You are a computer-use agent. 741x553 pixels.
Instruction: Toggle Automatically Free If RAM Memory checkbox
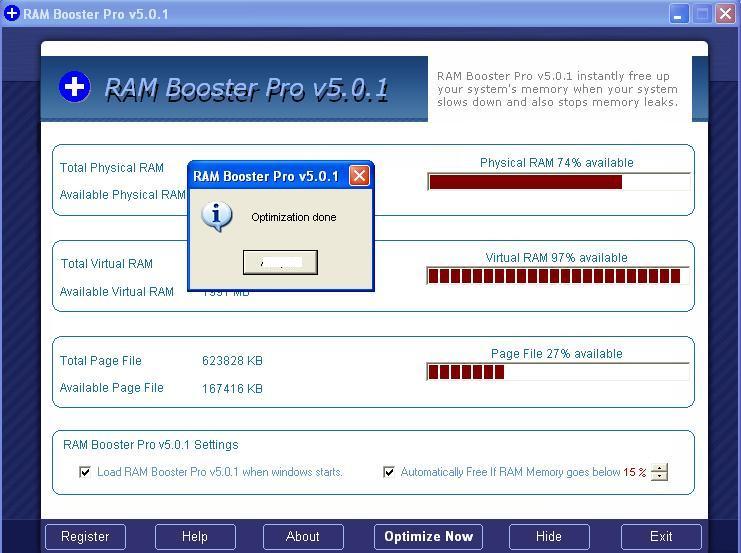(389, 472)
